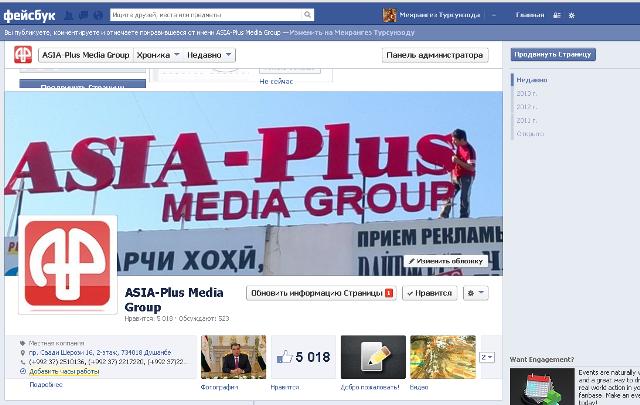Viewport: 640px width, 405px height.
Task: Open Панель администратора
Action: [435, 56]
